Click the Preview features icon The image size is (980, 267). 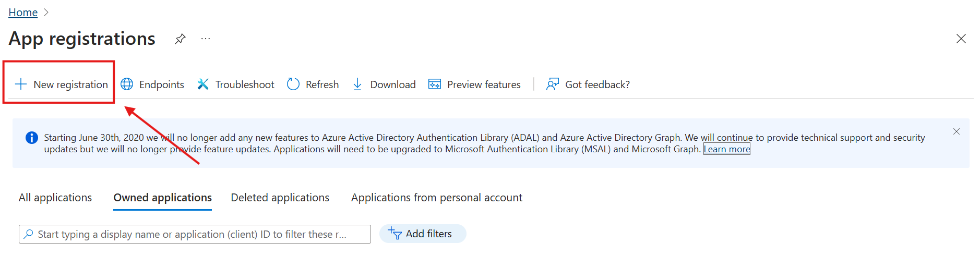435,84
